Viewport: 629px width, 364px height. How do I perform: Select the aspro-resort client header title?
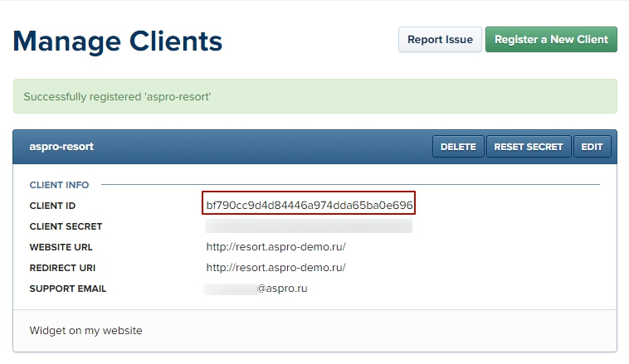coord(61,147)
